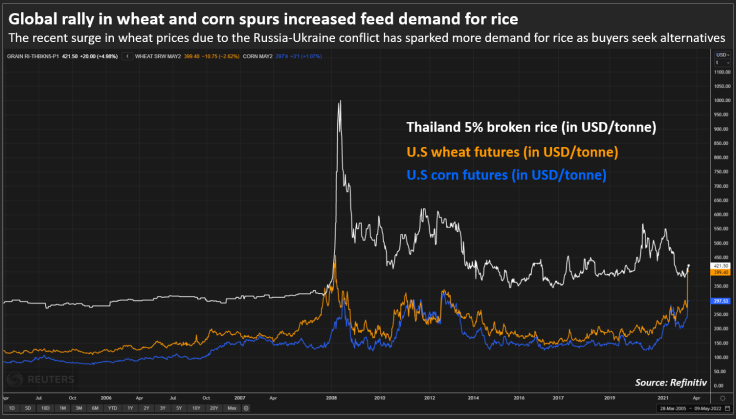This screenshot has width=736, height=419.
Task: Collapse legend with the left chevron
Action: click(127, 56)
